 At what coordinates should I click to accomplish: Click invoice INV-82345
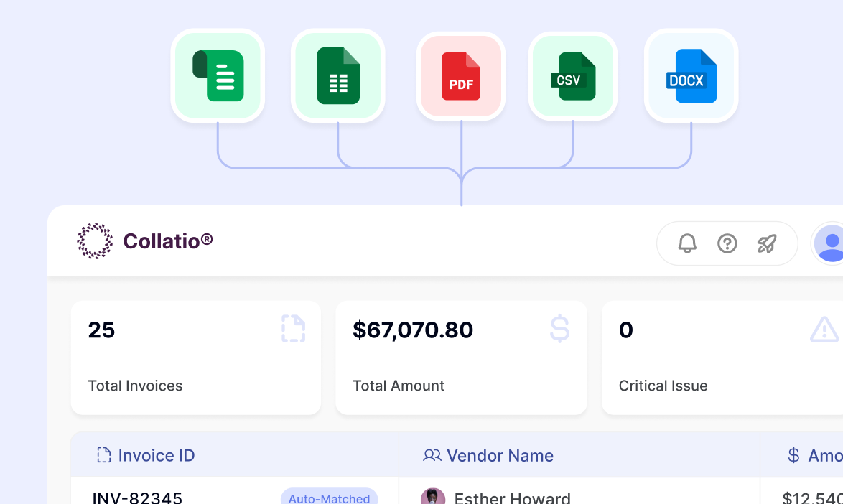pos(137,498)
